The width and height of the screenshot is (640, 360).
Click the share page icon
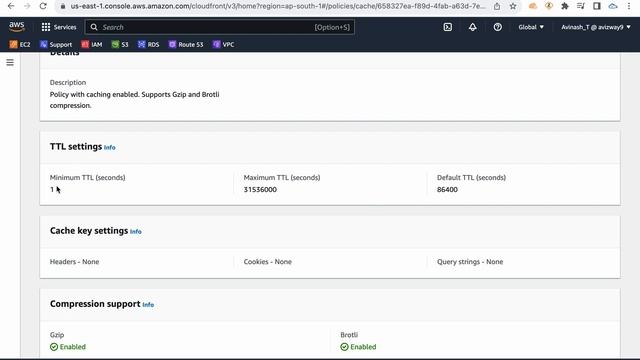click(497, 6)
